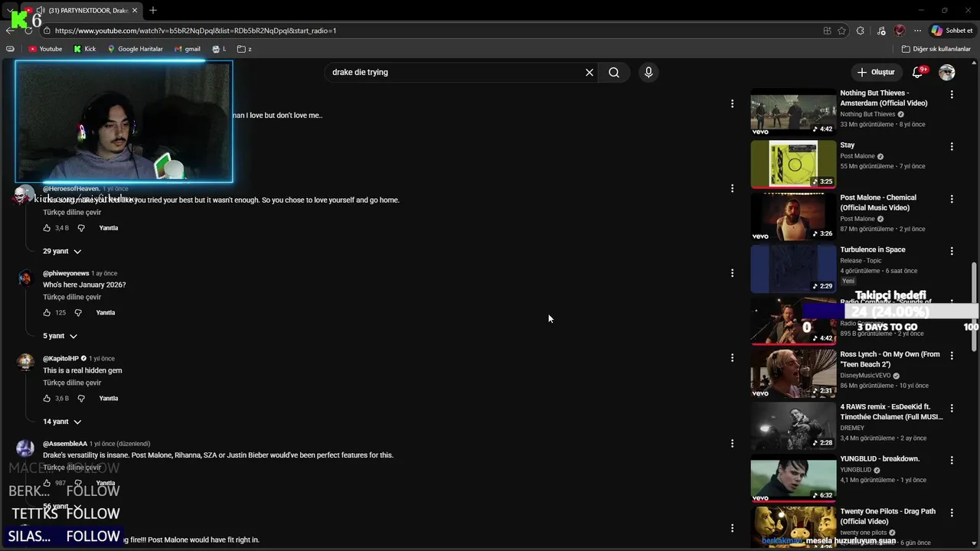The image size is (980, 551).
Task: Expand the 5 yanıt replies
Action: point(60,336)
